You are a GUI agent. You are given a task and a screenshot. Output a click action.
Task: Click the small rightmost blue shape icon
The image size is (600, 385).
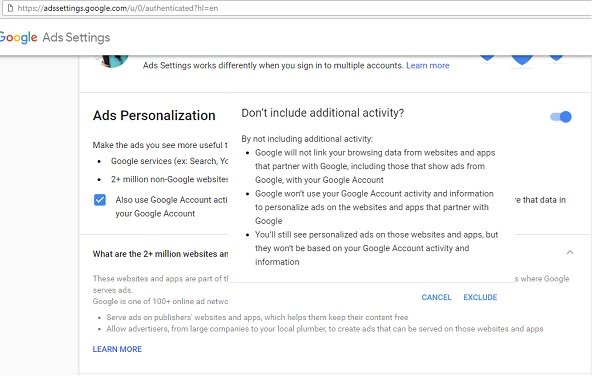pos(556,58)
